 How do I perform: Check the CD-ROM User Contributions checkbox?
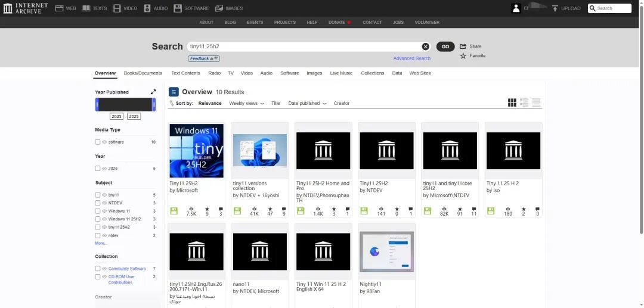coord(98,277)
